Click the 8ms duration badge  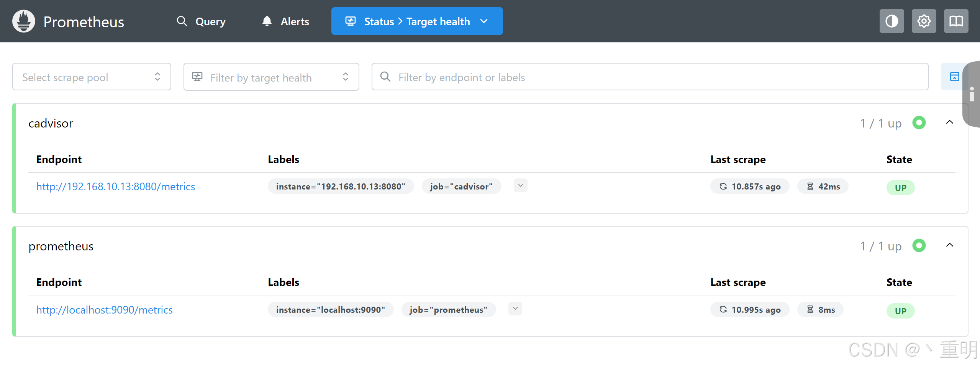point(820,310)
